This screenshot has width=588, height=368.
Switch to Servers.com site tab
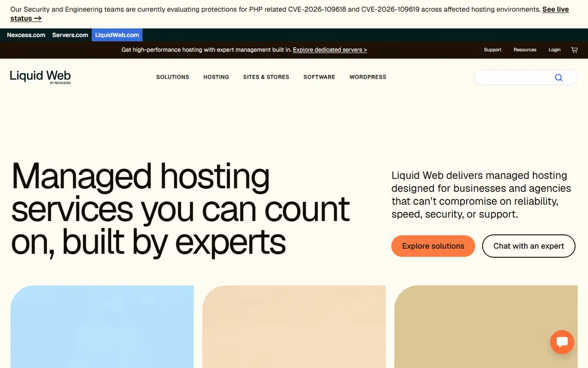70,35
